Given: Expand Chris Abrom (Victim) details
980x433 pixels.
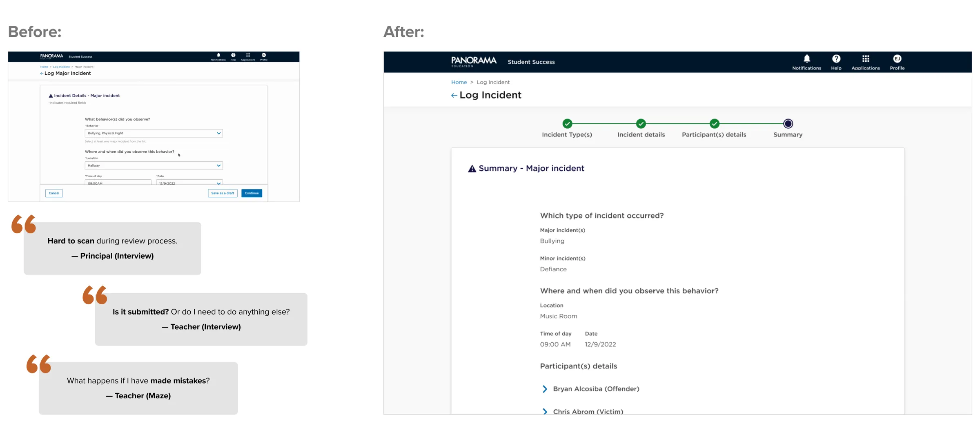Looking at the screenshot, I should 545,411.
